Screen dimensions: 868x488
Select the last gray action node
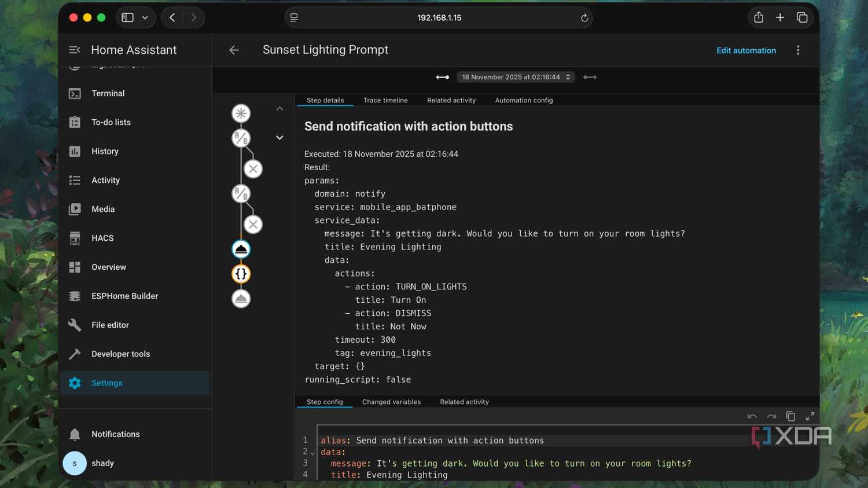click(x=241, y=299)
